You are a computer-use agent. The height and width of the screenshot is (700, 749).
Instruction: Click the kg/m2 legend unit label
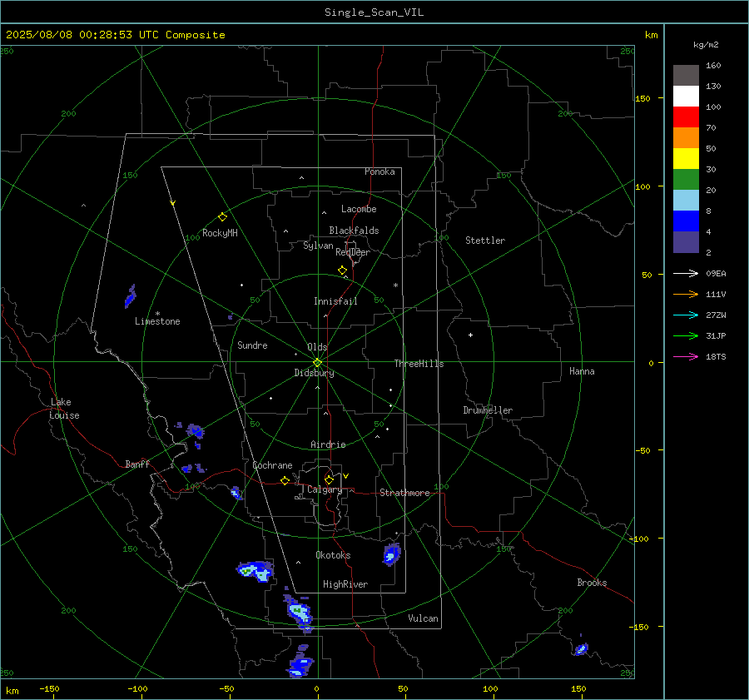click(x=706, y=45)
